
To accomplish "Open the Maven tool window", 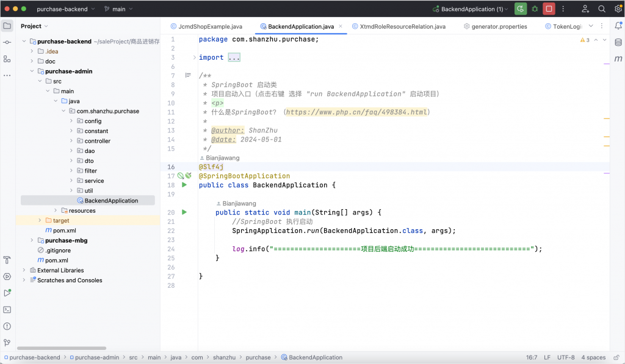I will (x=618, y=59).
